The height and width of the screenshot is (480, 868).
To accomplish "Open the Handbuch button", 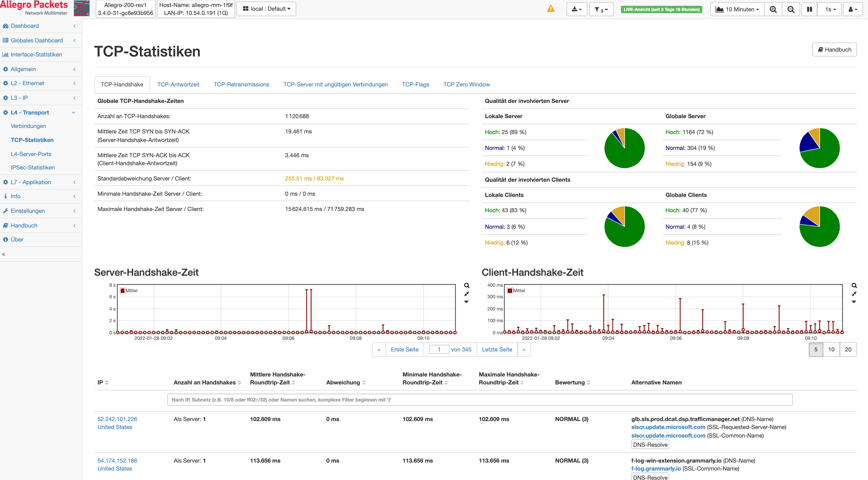I will (x=834, y=49).
